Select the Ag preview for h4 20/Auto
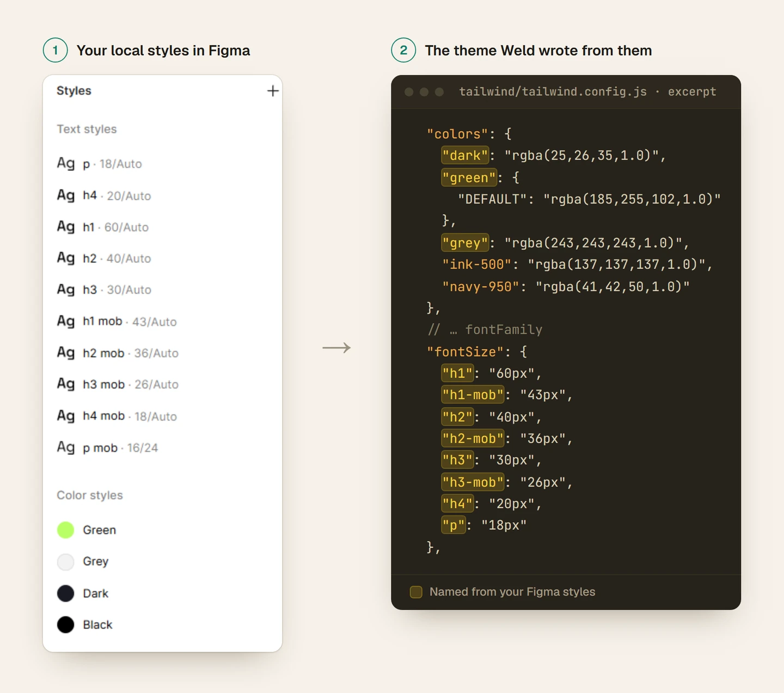The width and height of the screenshot is (784, 693). pyautogui.click(x=66, y=195)
